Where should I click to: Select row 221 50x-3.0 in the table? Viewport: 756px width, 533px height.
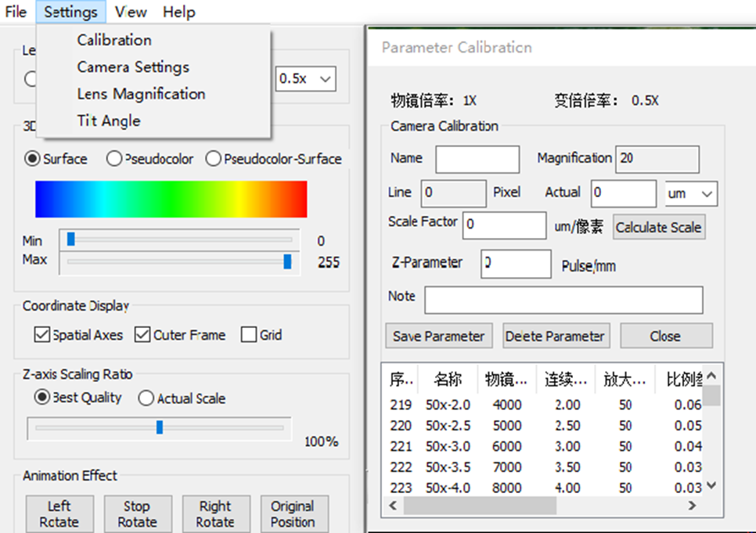coord(545,446)
